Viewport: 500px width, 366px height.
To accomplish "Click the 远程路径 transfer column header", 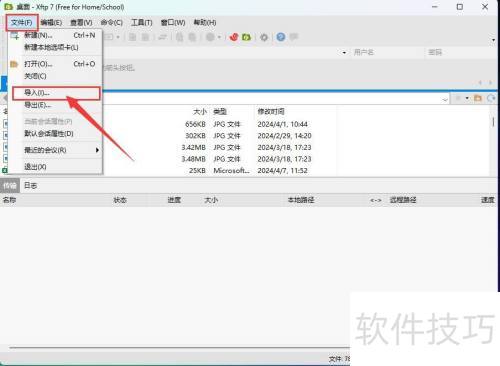I will (x=403, y=200).
